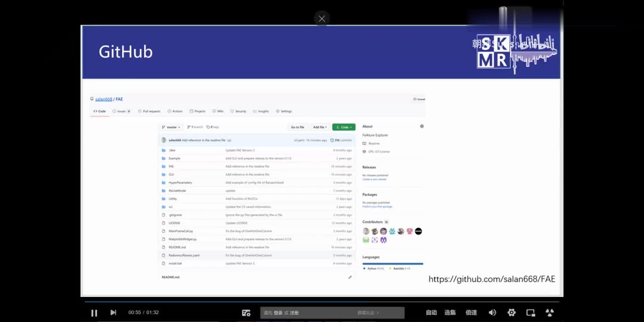Click the commit author avatar salan668
The height and width of the screenshot is (322, 644).
click(x=164, y=140)
